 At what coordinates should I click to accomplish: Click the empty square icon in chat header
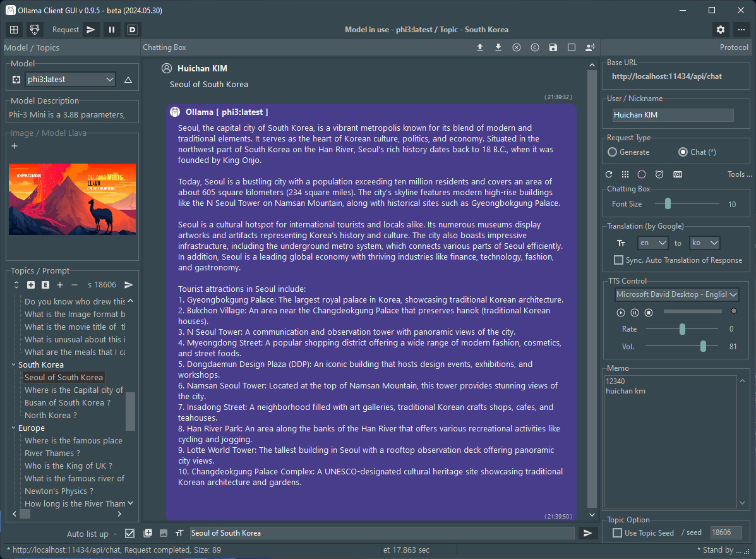click(x=572, y=47)
